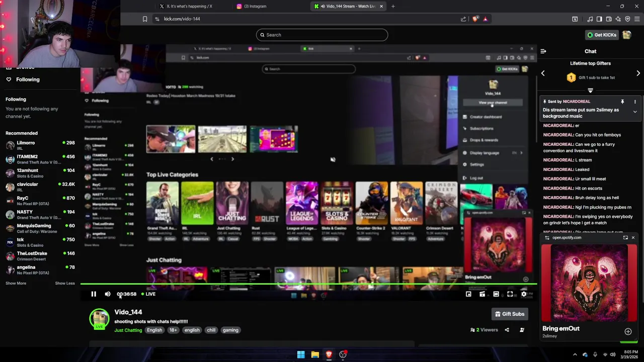Open a new browser tab
The image size is (644, 362).
(393, 6)
